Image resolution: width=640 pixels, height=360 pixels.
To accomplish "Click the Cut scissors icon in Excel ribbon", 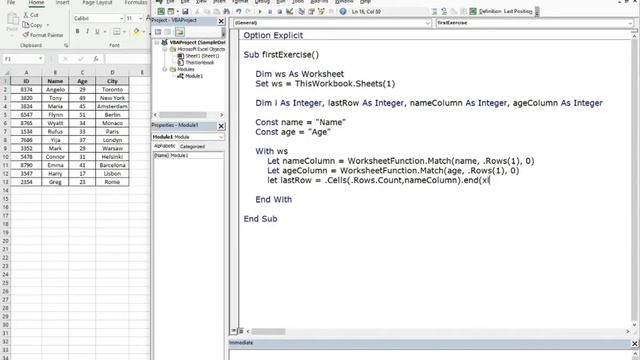I will click(x=26, y=15).
